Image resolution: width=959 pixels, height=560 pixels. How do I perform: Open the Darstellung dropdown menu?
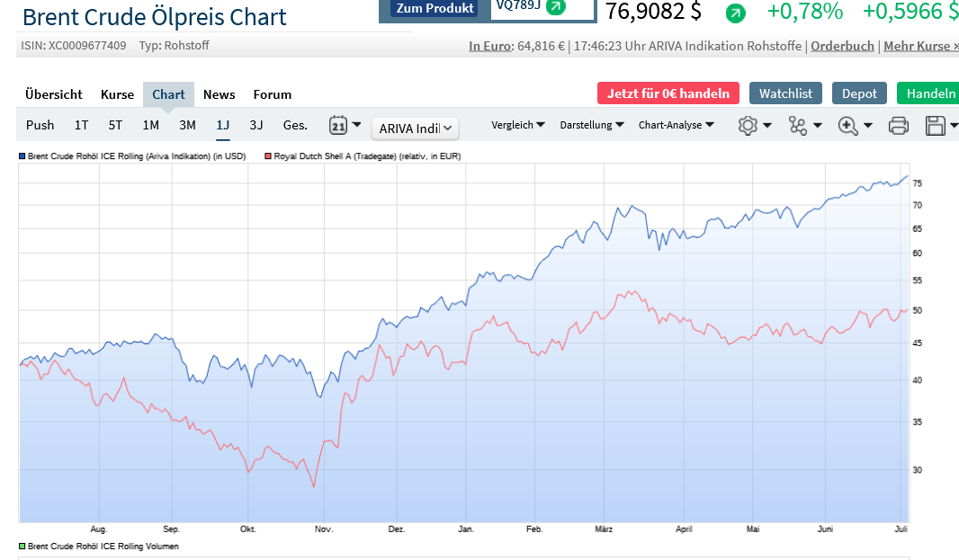point(592,125)
